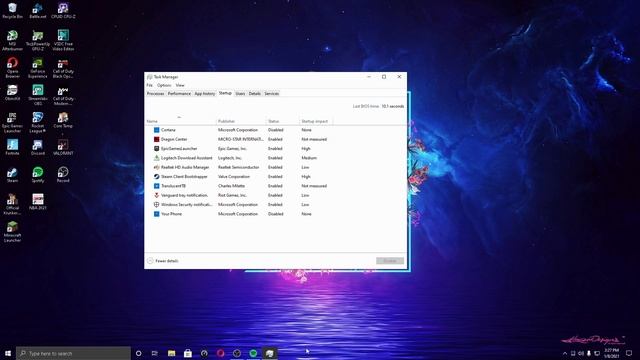Viewport: 640px width, 360px height.
Task: Open File Explorer from the taskbar
Action: pos(171,353)
